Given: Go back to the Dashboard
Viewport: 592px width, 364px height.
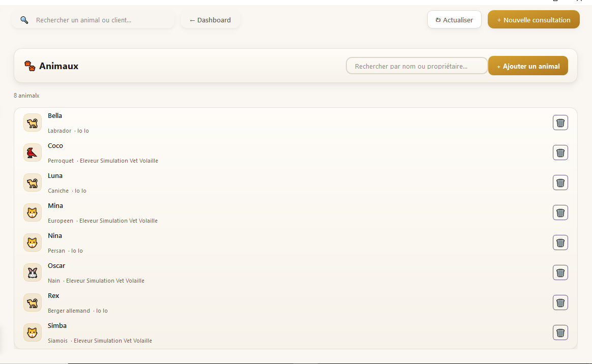Looking at the screenshot, I should 210,20.
